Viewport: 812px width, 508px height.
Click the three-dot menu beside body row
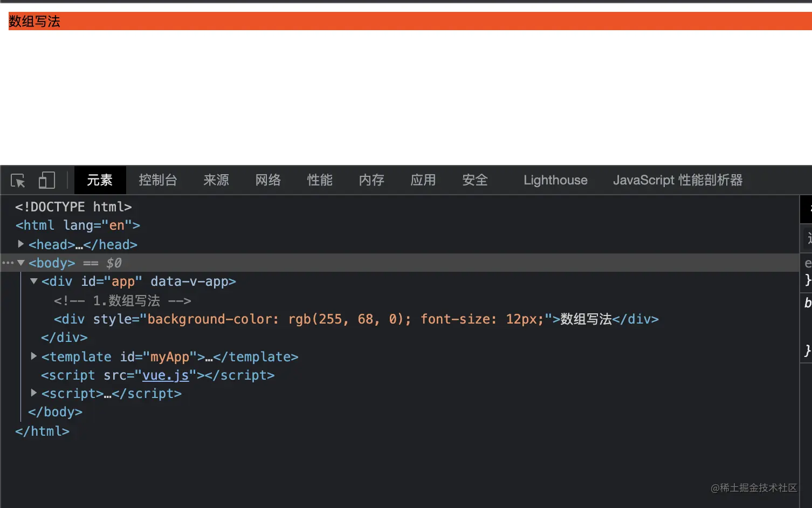(x=8, y=263)
